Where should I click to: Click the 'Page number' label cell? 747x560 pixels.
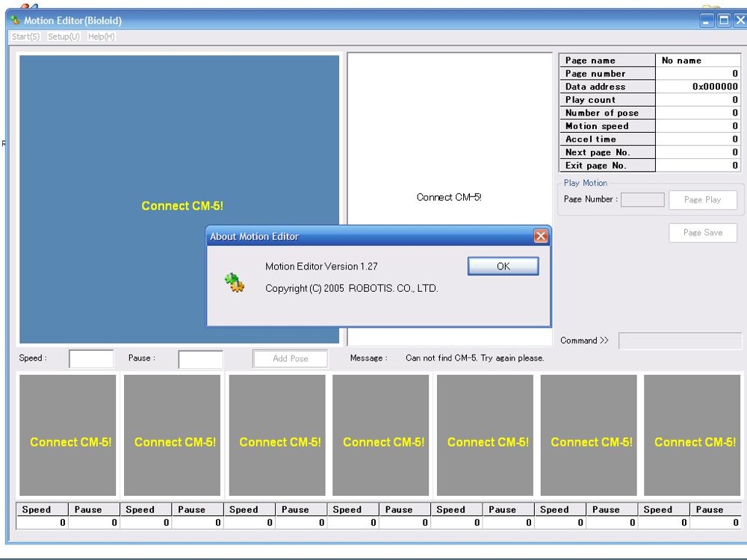pos(607,73)
